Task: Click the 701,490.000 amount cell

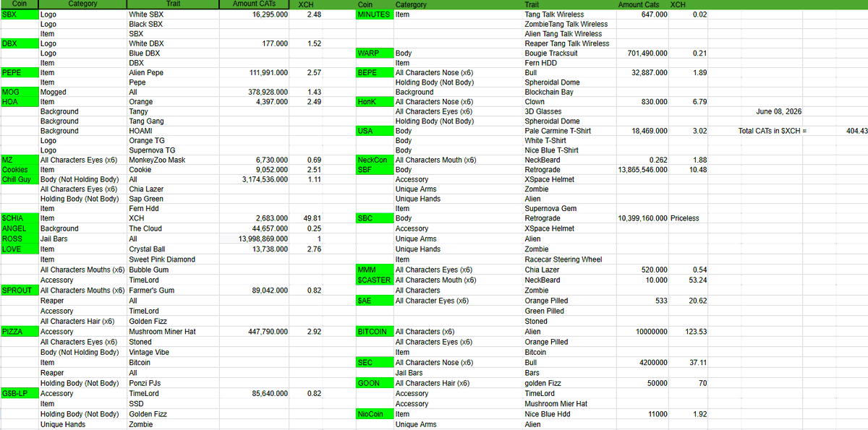Action: pos(643,53)
